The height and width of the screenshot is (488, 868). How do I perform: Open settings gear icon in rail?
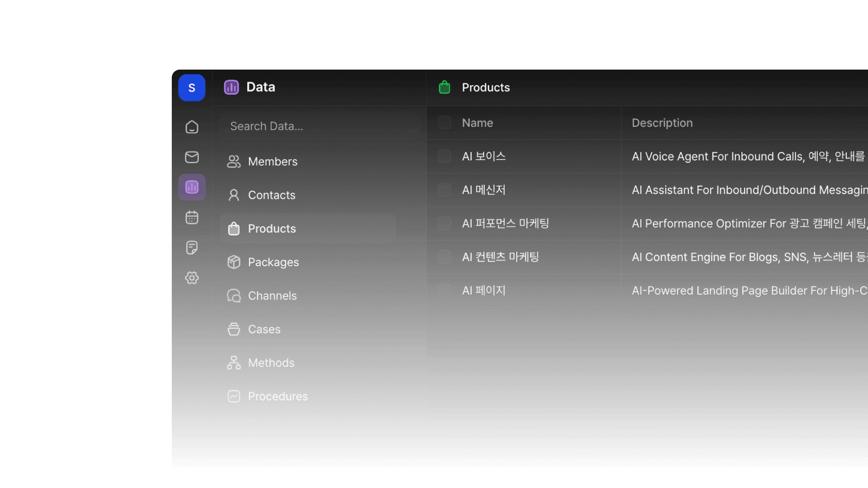coord(192,278)
